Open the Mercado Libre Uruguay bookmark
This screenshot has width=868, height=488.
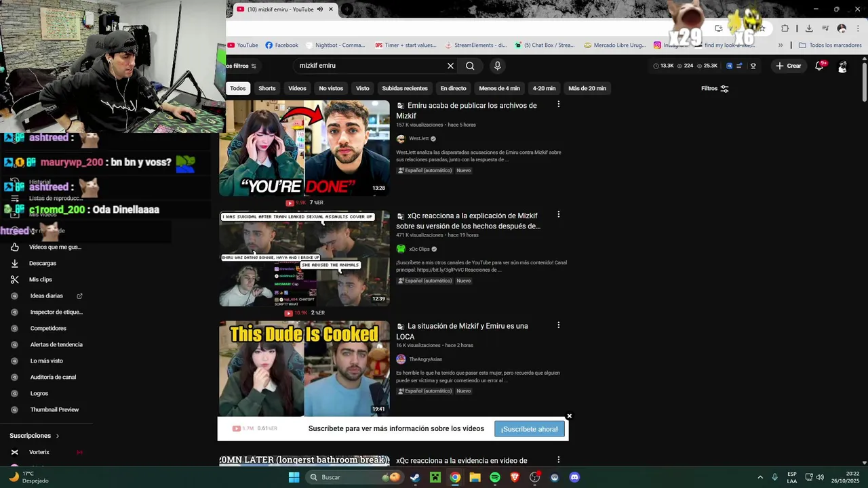coord(614,45)
